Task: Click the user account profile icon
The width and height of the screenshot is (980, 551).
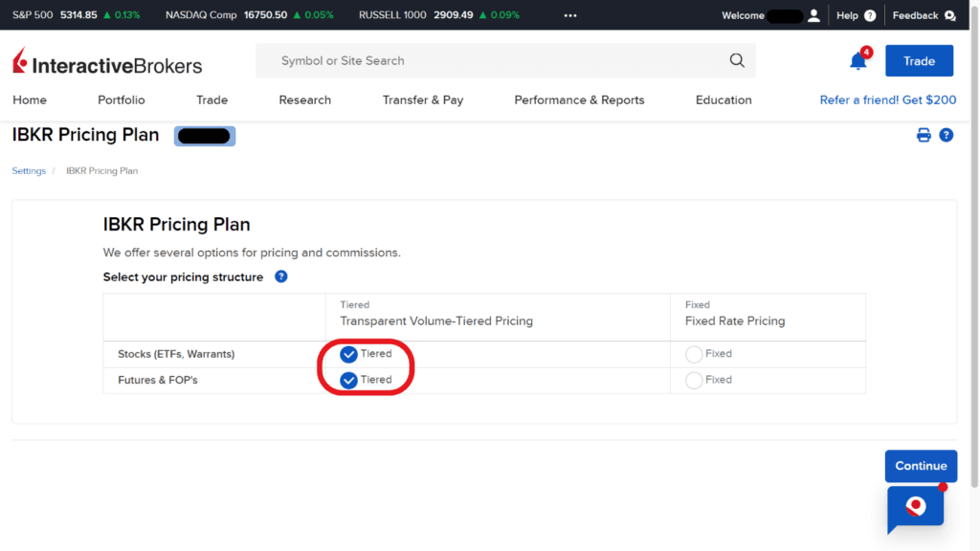Action: (813, 15)
